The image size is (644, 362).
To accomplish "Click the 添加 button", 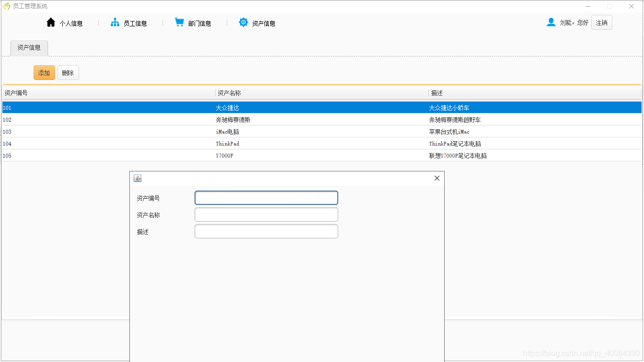I will [44, 73].
